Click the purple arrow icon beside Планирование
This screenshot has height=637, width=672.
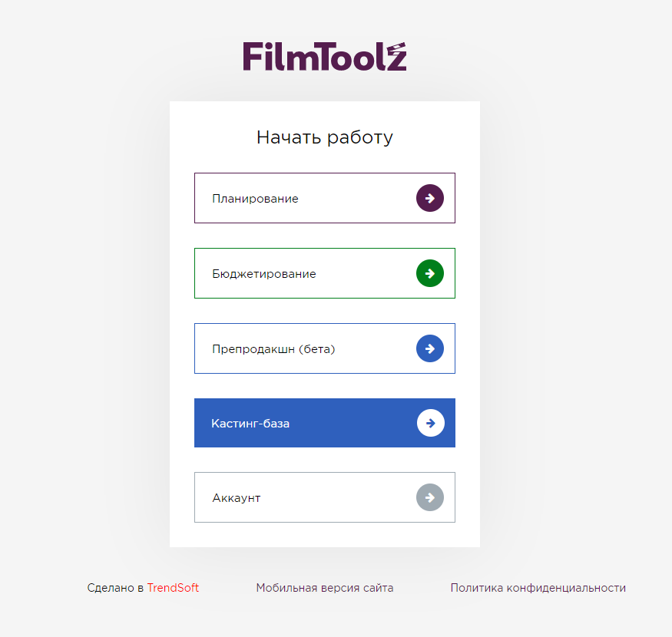pyautogui.click(x=430, y=198)
